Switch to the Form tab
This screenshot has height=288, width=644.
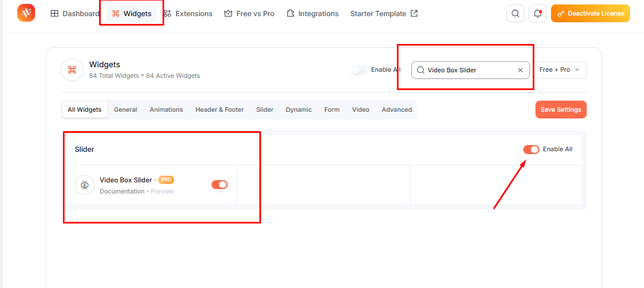coord(332,110)
